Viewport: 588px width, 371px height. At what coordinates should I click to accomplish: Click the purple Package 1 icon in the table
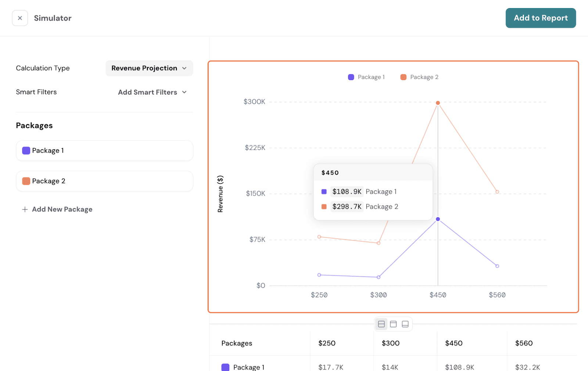[x=225, y=367]
